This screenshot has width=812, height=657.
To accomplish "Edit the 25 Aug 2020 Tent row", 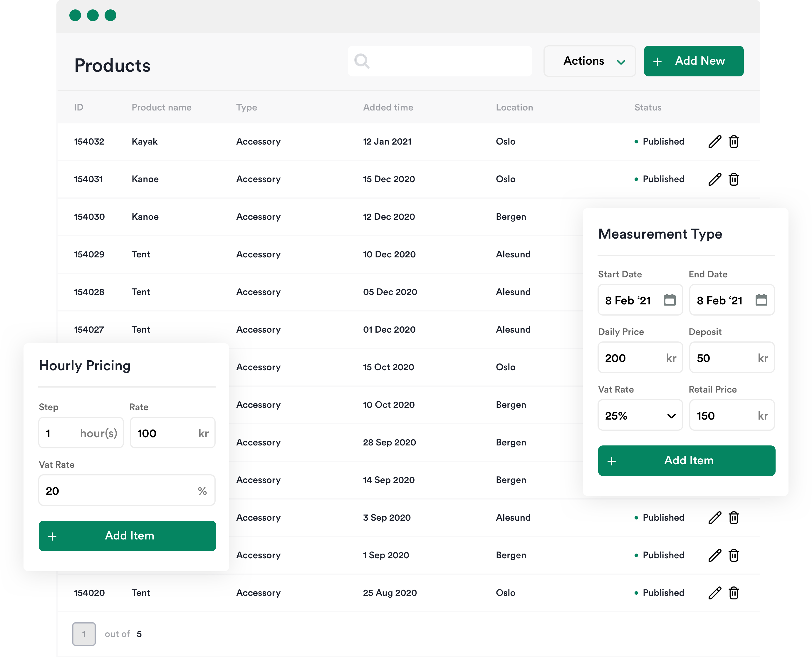I will pyautogui.click(x=714, y=593).
